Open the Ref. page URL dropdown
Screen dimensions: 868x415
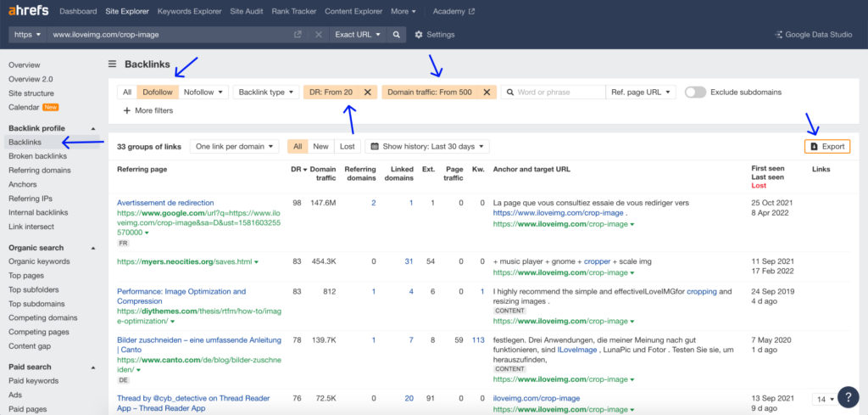(641, 93)
